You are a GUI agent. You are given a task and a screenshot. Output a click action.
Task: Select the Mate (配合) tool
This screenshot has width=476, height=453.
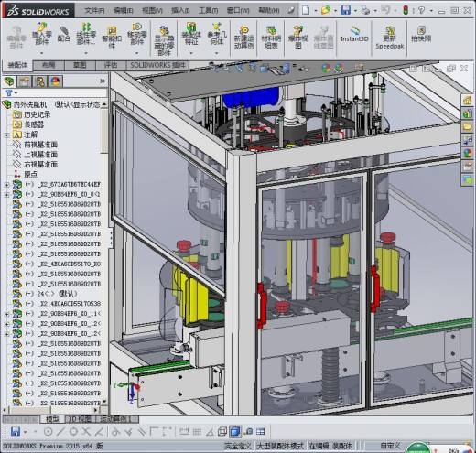coord(64,34)
